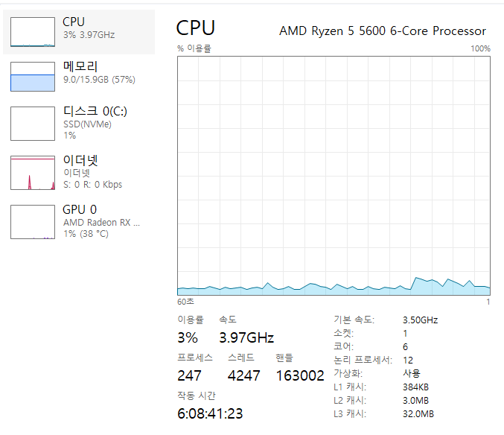504x435 pixels.
Task: Click the 가상화 사용 status value
Action: point(412,373)
